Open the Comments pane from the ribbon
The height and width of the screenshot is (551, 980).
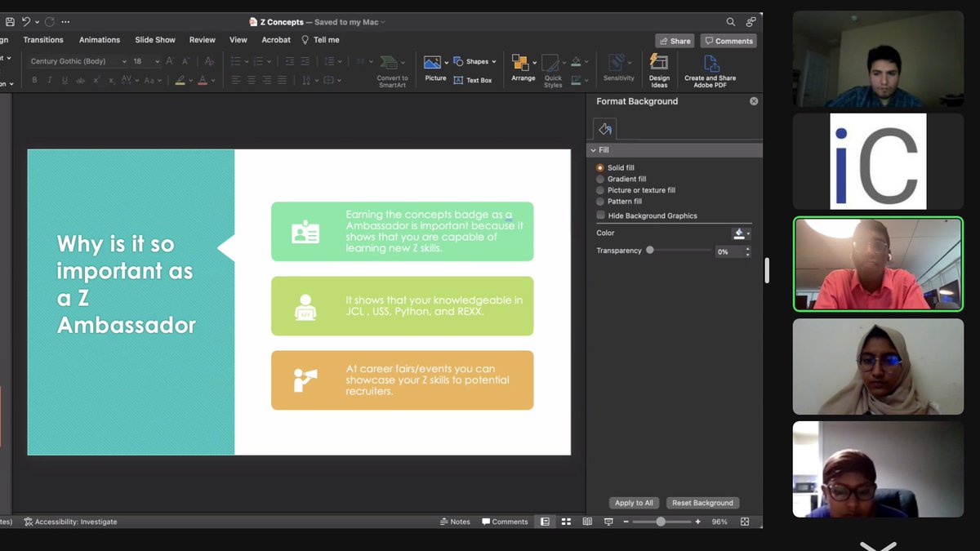728,41
